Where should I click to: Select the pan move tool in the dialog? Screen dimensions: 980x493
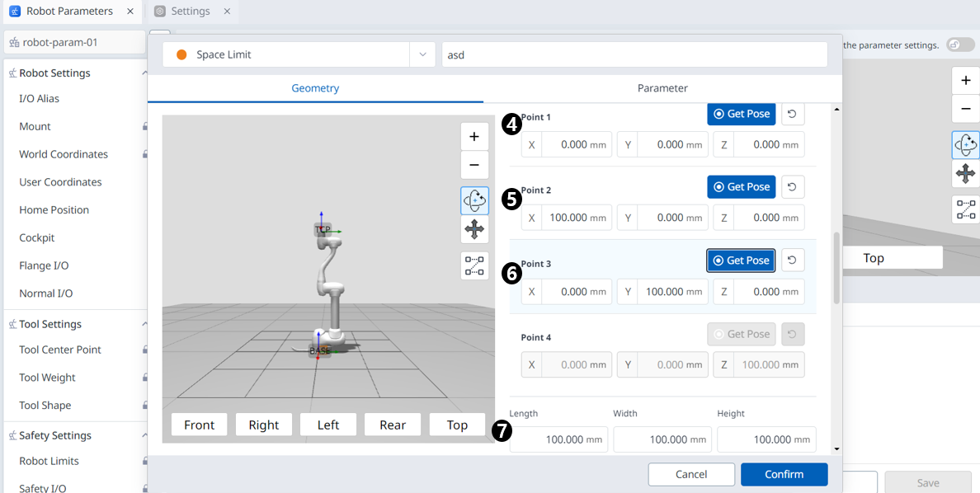tap(474, 230)
